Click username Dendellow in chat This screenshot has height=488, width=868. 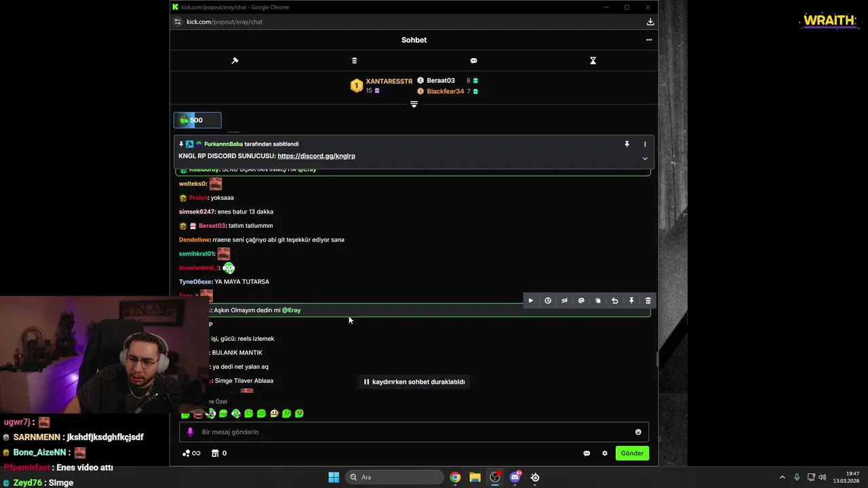195,240
